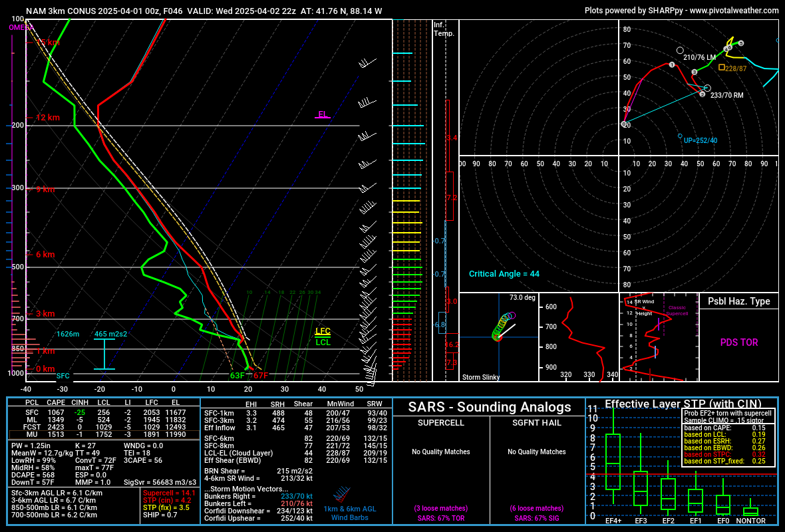
Task: Click the Storm Slinky circles plot
Action: point(502,327)
